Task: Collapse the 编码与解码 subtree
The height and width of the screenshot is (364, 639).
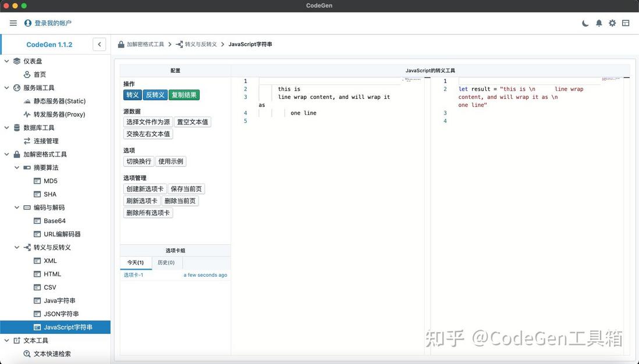Action: pyautogui.click(x=17, y=207)
